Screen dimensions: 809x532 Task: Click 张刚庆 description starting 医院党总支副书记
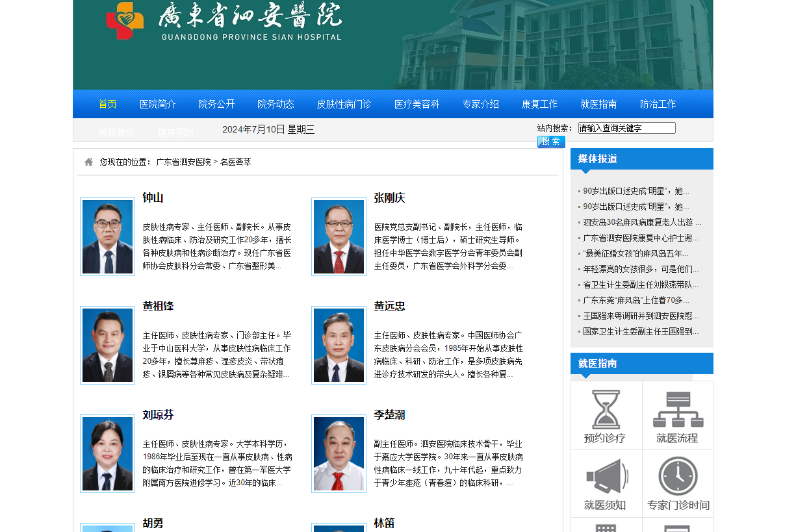pos(448,246)
